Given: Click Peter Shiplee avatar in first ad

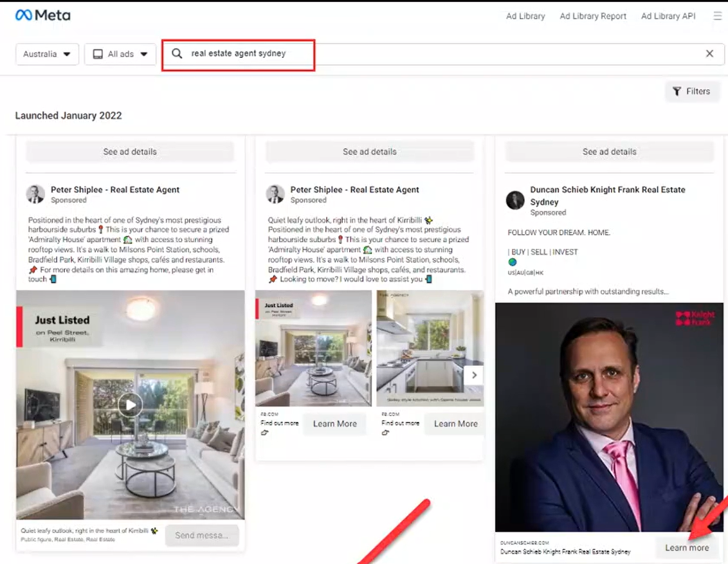Looking at the screenshot, I should (35, 194).
